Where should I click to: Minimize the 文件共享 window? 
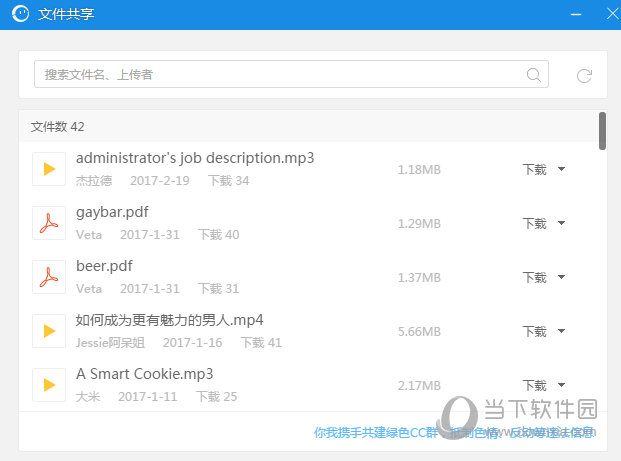click(x=576, y=14)
